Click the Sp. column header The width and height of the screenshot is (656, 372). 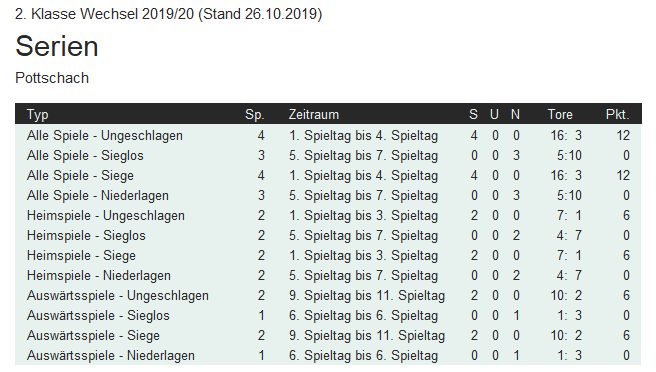pyautogui.click(x=254, y=114)
